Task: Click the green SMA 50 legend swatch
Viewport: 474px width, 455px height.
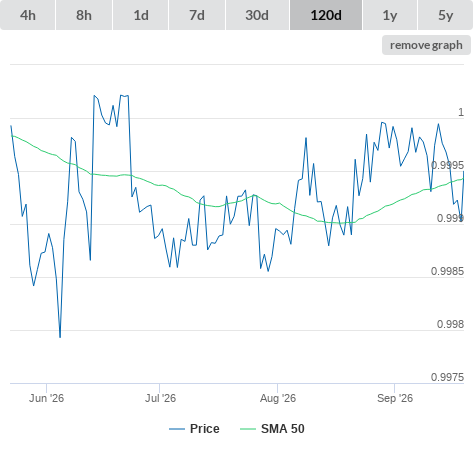Action: [248, 429]
